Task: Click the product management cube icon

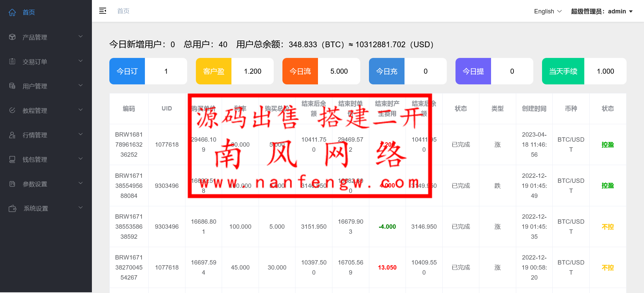Action: (x=12, y=37)
